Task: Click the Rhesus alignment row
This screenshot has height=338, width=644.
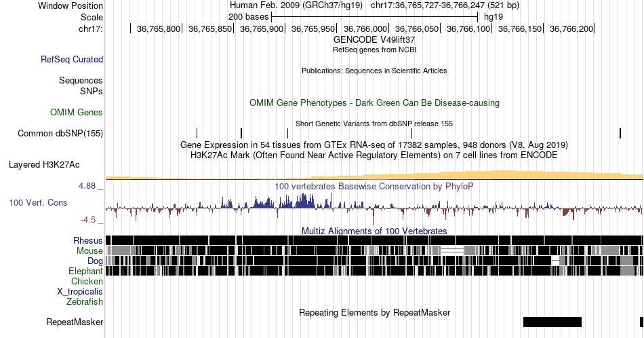Action: click(x=375, y=240)
